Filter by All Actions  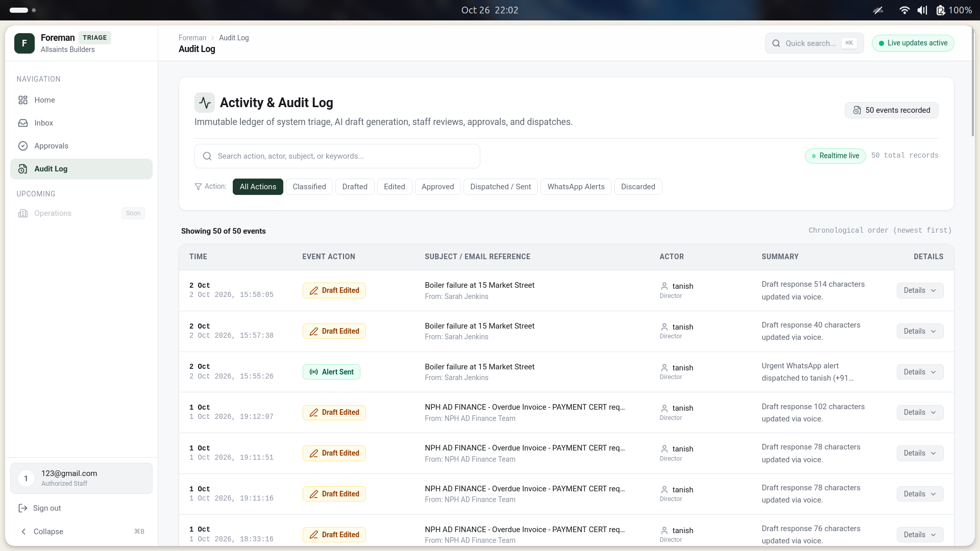(258, 187)
